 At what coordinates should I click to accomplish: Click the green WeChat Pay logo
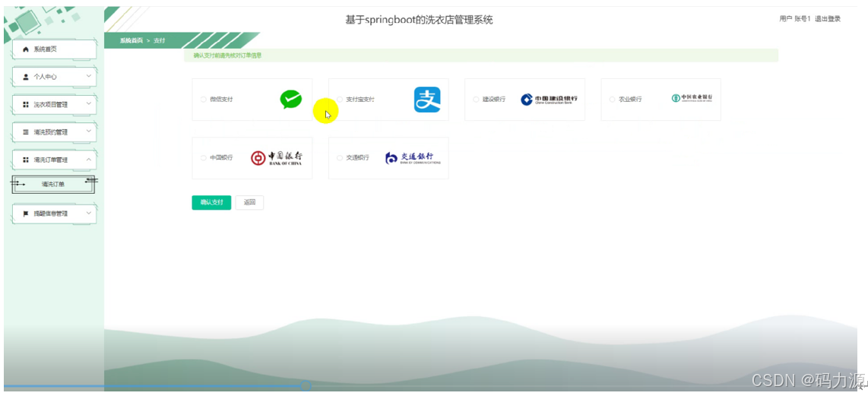(290, 99)
